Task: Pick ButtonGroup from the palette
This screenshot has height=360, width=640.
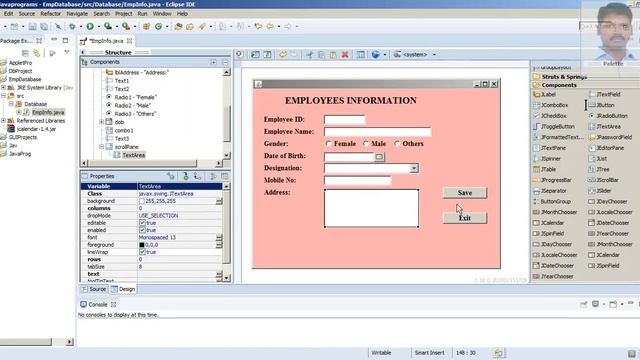Action: [552, 201]
